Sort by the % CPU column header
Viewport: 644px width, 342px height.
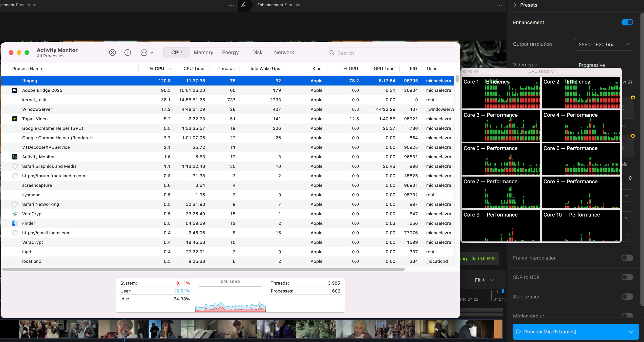tap(157, 68)
